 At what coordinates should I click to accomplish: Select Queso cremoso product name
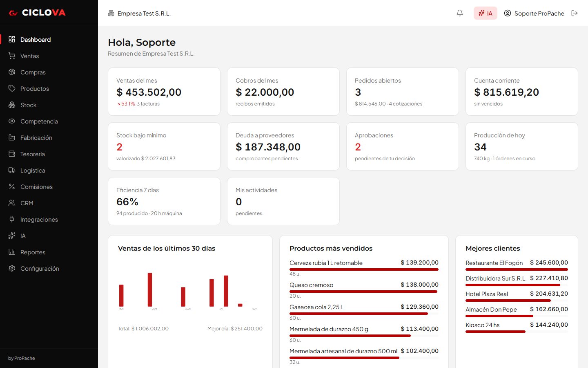coord(311,285)
